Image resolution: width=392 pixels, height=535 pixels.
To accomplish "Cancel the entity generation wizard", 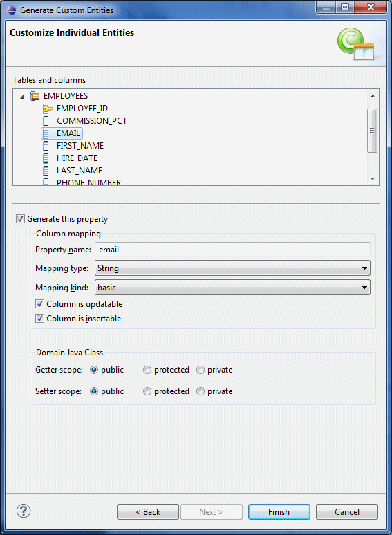I will pyautogui.click(x=346, y=511).
